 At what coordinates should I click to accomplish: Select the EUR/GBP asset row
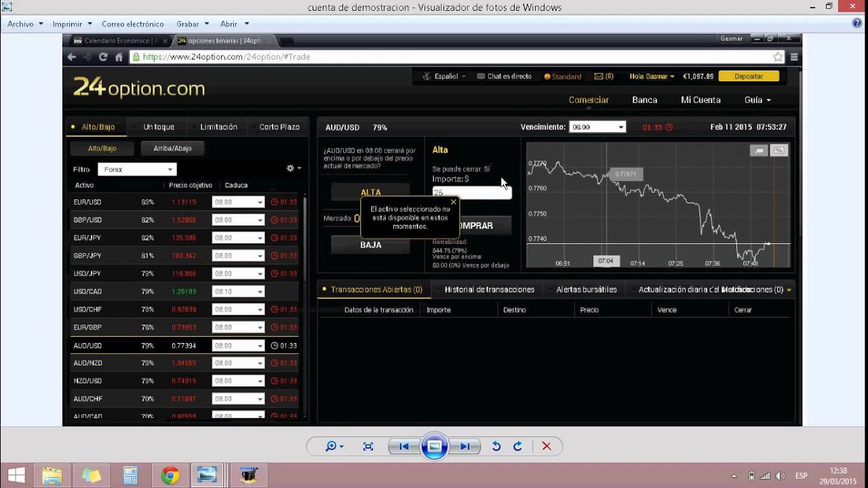[184, 327]
